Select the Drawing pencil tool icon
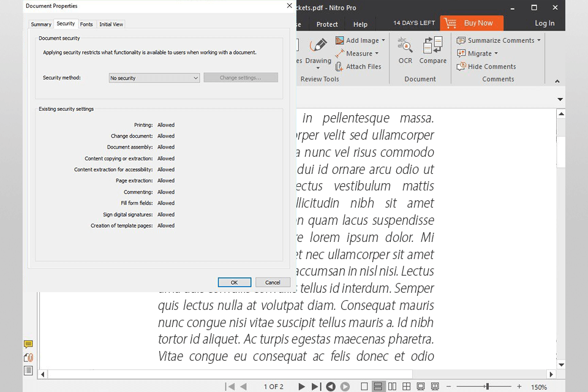Screen dimensions: 588x392 point(318,45)
